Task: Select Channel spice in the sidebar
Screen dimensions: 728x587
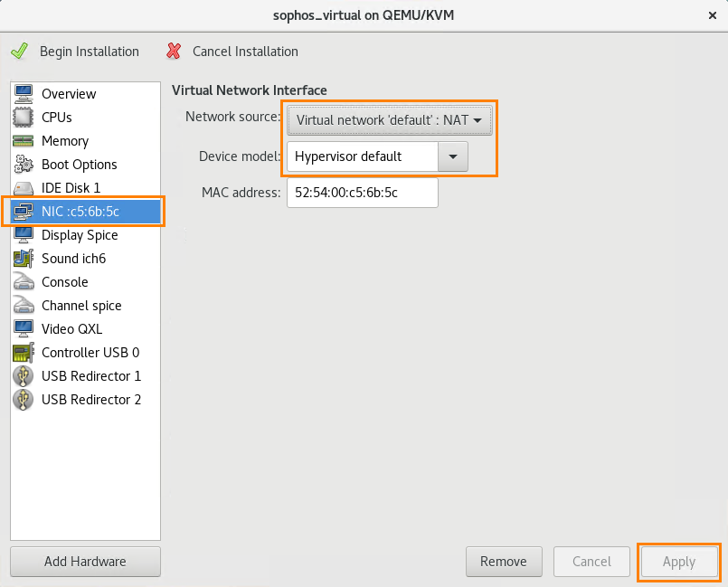Action: pyautogui.click(x=81, y=305)
